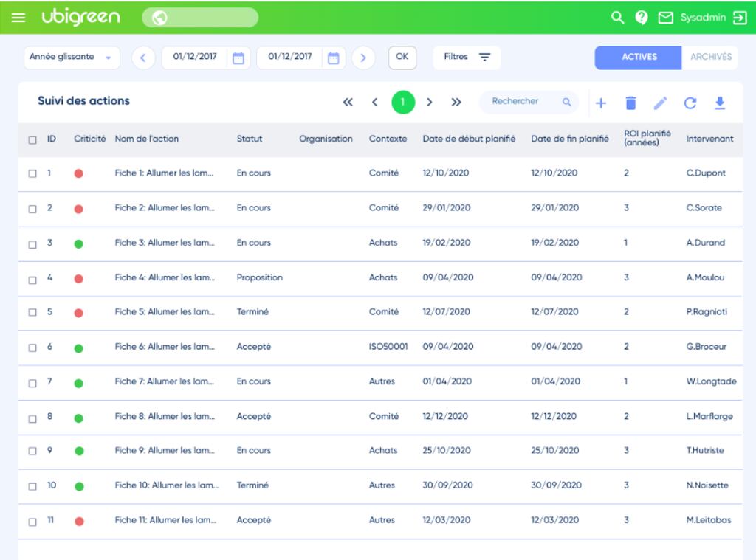Go to the previous period arrow
The width and height of the screenshot is (756, 560).
click(x=143, y=58)
